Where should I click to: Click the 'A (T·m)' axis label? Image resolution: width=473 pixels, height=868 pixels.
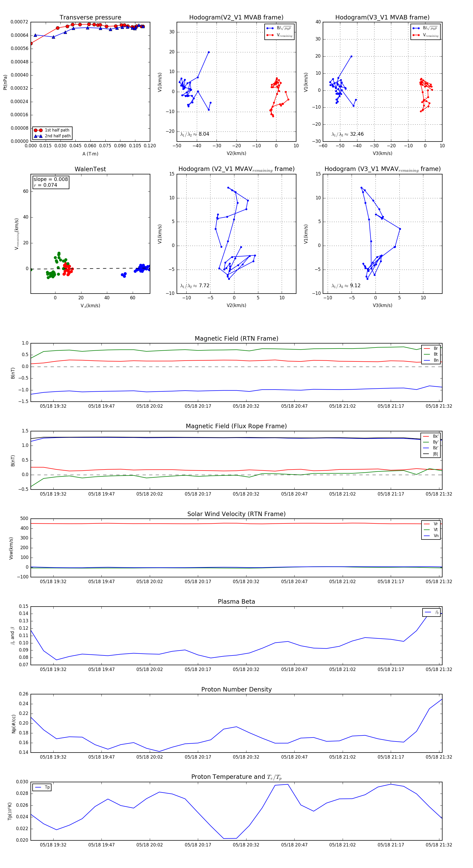(90, 154)
